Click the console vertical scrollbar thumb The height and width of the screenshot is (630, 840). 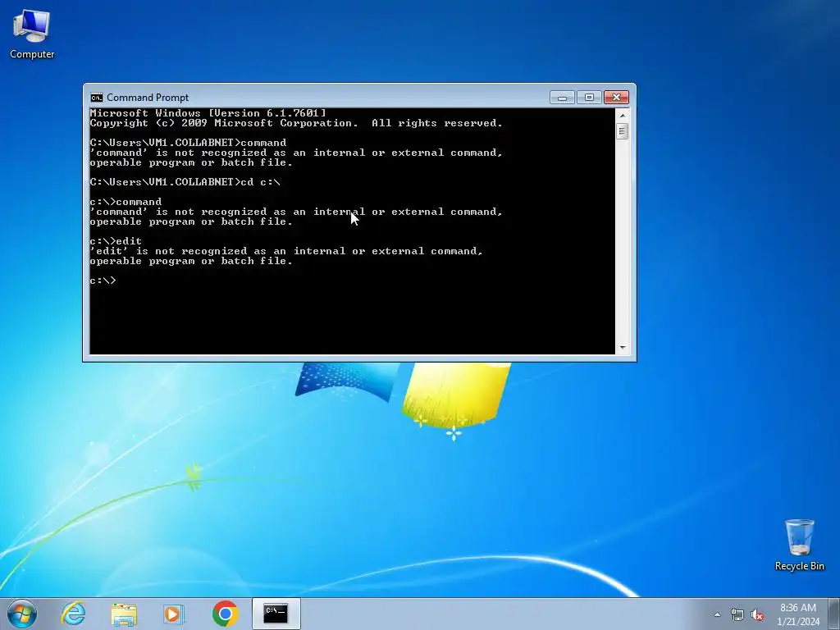coord(623,131)
